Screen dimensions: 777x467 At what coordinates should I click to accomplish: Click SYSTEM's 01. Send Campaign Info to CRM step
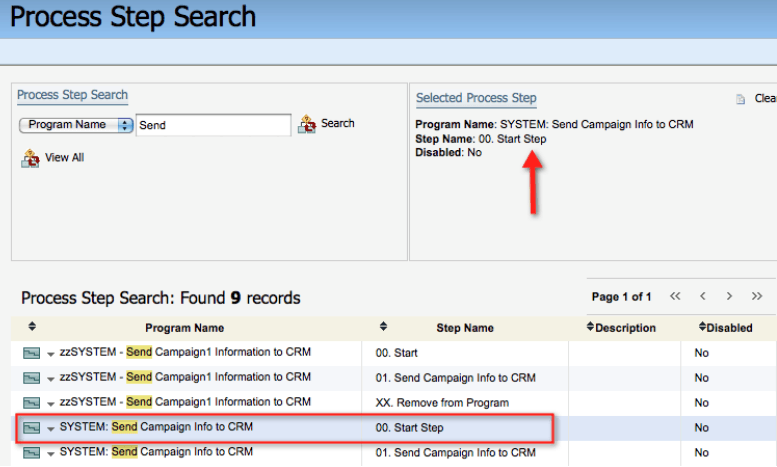[x=455, y=453]
